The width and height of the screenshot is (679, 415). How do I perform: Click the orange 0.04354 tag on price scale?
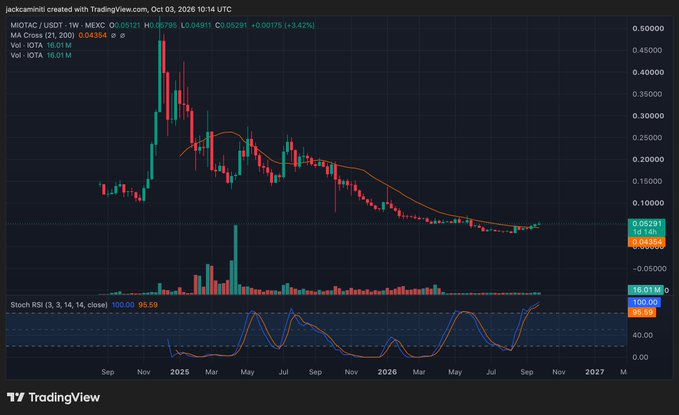647,242
